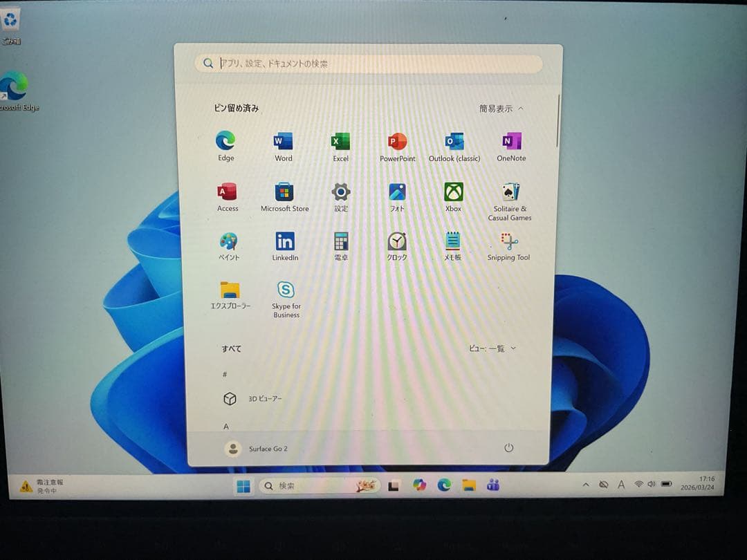Open Microsoft Store
This screenshot has height=560, width=747.
click(284, 196)
